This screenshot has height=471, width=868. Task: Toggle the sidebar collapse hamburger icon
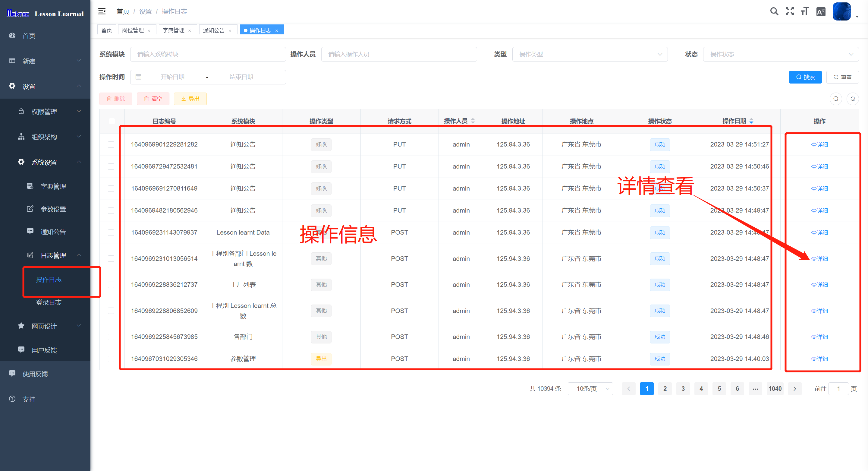pyautogui.click(x=102, y=11)
